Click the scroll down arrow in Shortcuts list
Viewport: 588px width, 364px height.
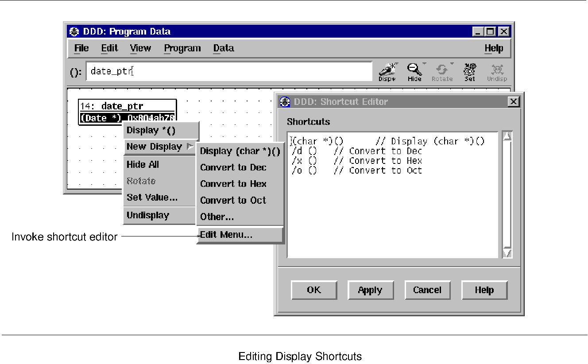point(507,253)
